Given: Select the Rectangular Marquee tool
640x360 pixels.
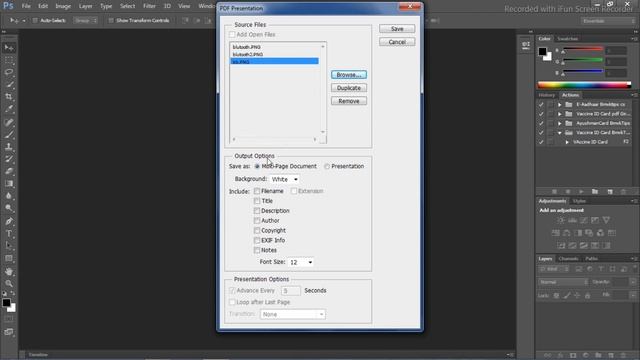Looking at the screenshot, I should 9,60.
